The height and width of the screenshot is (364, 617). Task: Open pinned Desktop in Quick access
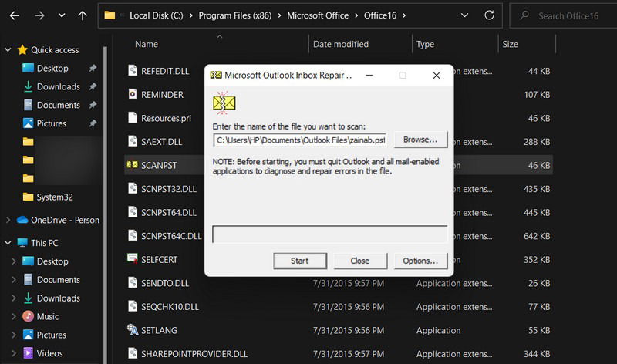[52, 68]
